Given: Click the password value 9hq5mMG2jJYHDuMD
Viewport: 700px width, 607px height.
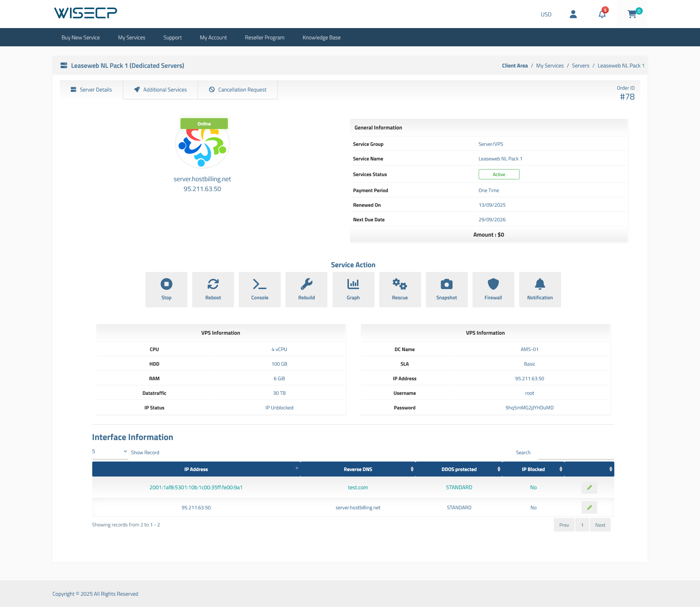Looking at the screenshot, I should 529,408.
